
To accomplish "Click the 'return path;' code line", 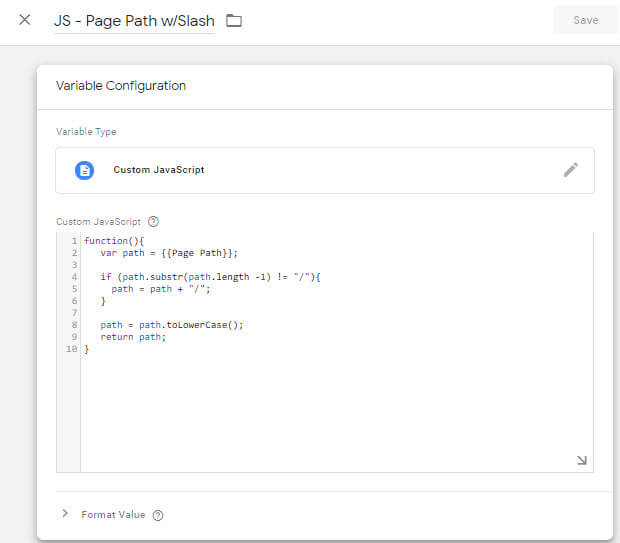I will 132,337.
